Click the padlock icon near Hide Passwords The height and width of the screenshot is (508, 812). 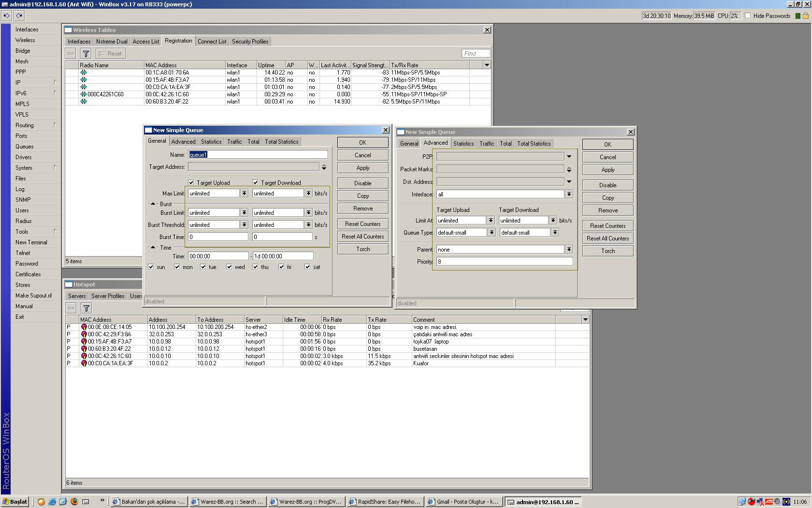tap(806, 15)
